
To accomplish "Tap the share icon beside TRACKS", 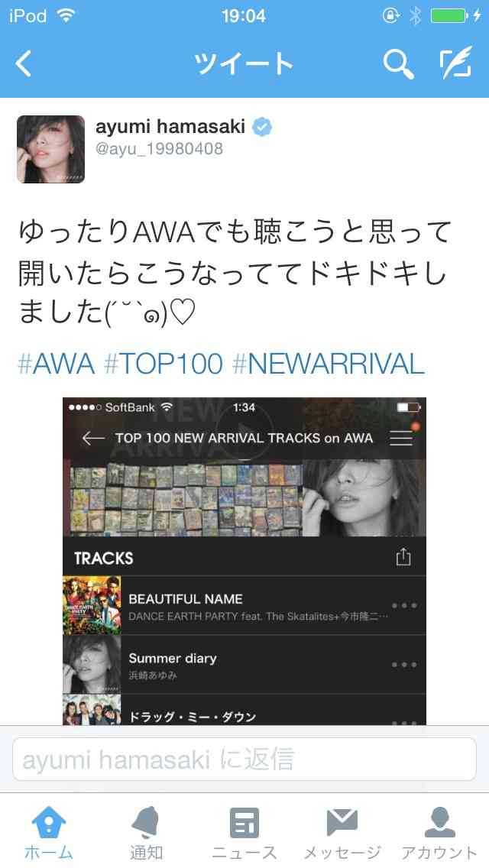I will (x=403, y=557).
